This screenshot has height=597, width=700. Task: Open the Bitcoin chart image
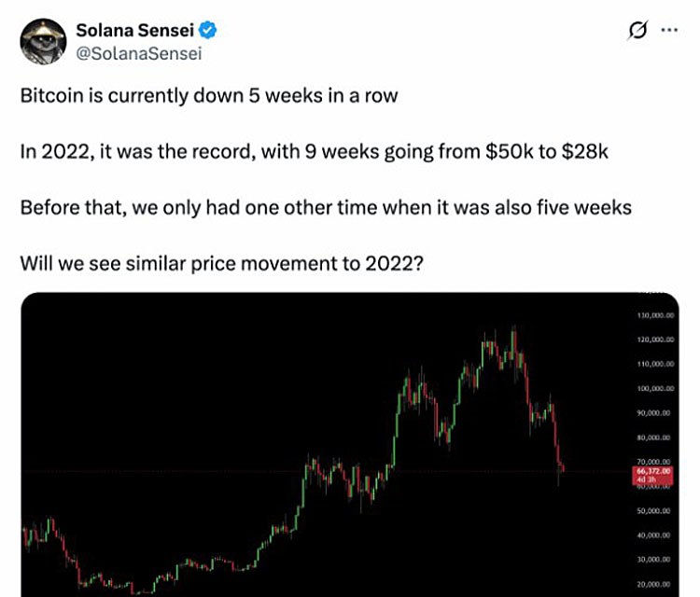350,444
